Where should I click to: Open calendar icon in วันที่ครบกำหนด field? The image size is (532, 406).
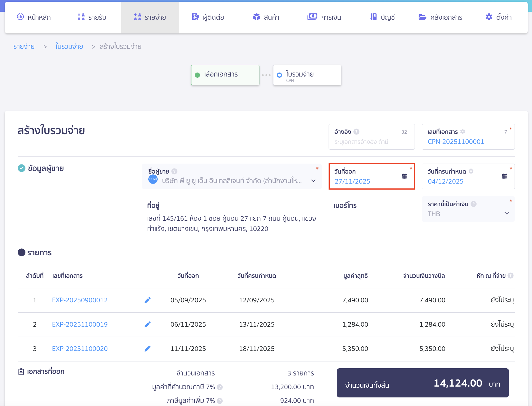[x=504, y=176]
